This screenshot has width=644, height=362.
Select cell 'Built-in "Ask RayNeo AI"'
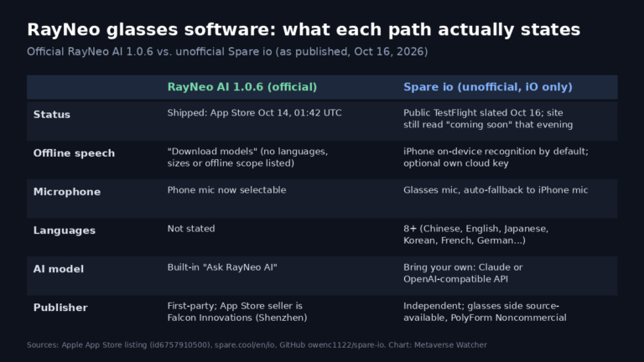tap(222, 267)
